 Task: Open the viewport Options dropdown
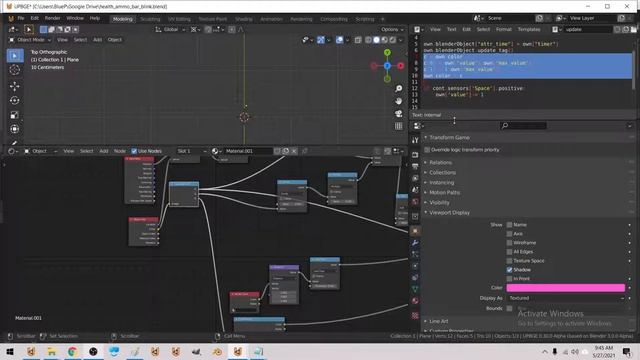pos(392,29)
